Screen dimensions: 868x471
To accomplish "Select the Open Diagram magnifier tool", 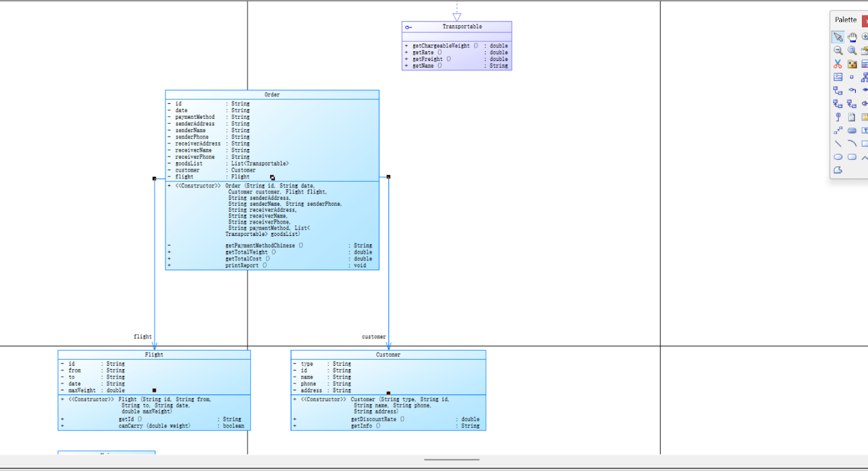I will (x=852, y=50).
